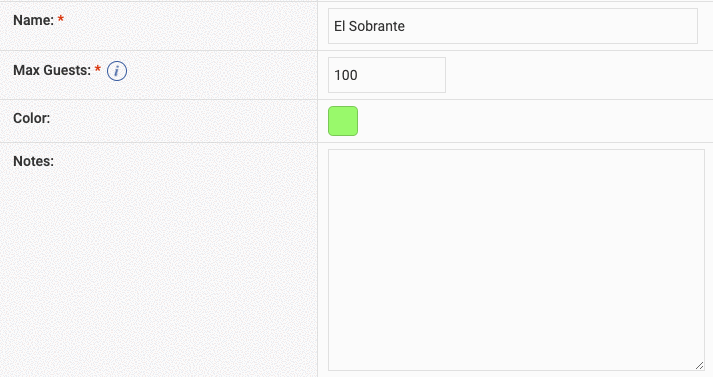Place the cursor on the 100 value
713x377 pixels.
(346, 75)
